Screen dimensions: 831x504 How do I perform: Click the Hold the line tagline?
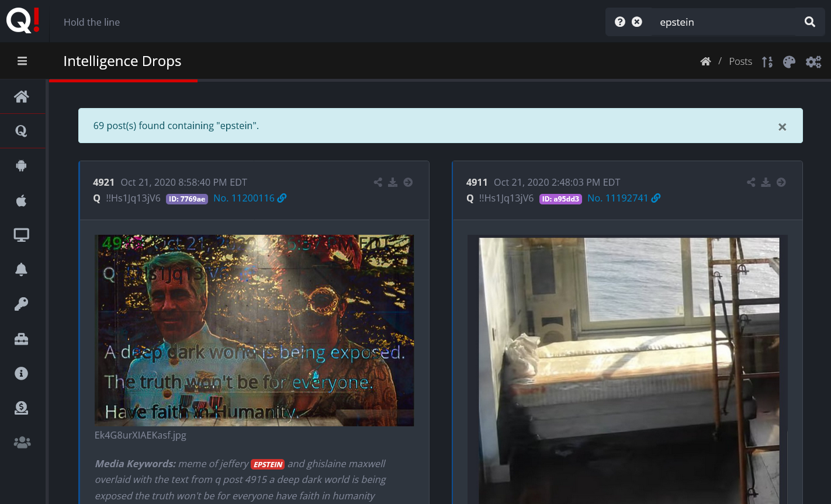92,22
